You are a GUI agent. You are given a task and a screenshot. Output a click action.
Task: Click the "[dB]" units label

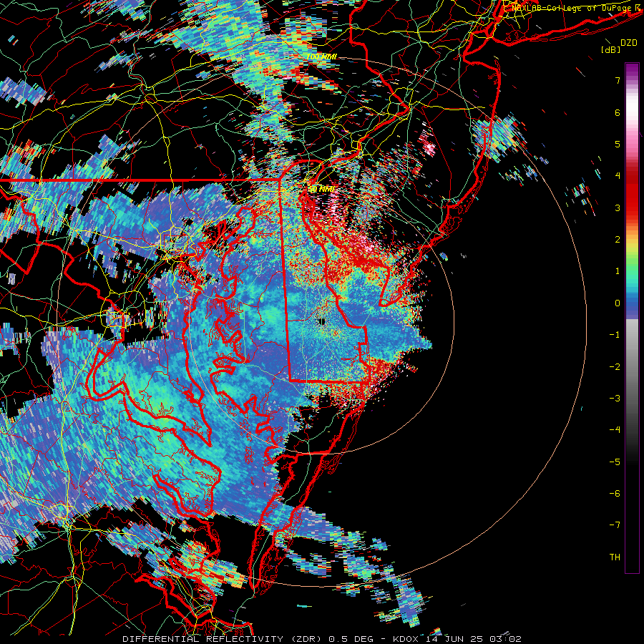(x=610, y=50)
